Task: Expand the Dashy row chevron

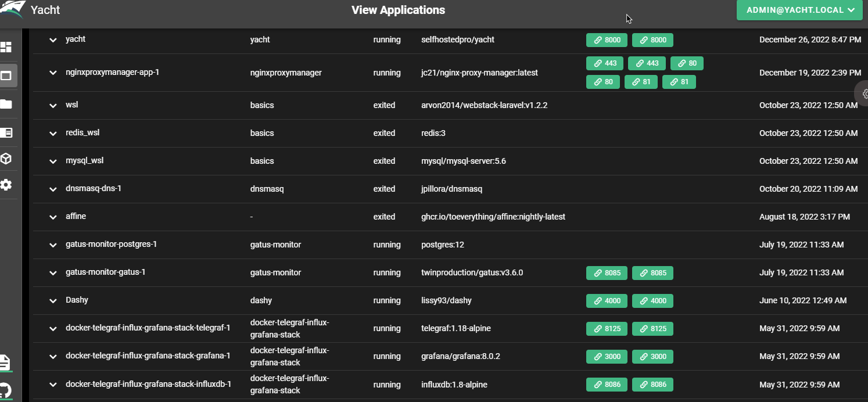Action: pyautogui.click(x=53, y=301)
